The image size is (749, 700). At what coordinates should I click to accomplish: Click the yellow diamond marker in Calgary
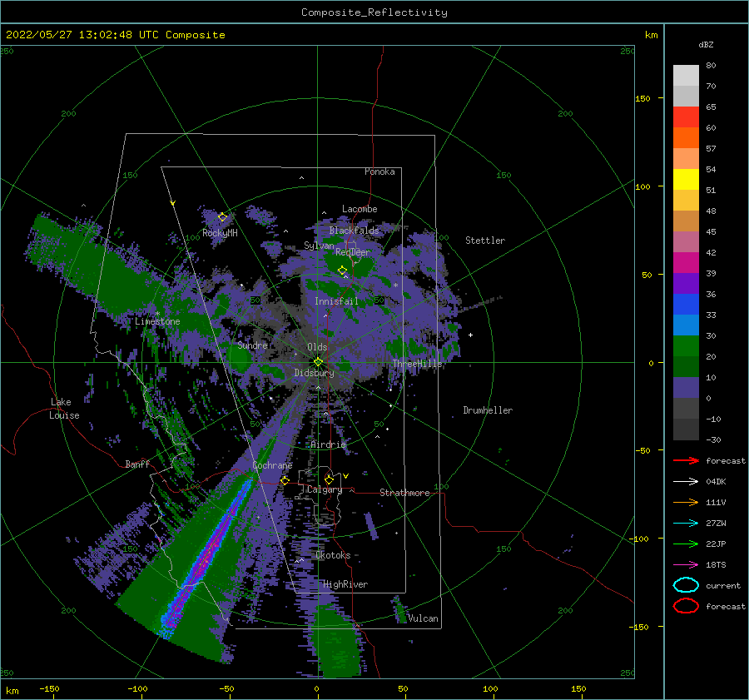coord(329,479)
